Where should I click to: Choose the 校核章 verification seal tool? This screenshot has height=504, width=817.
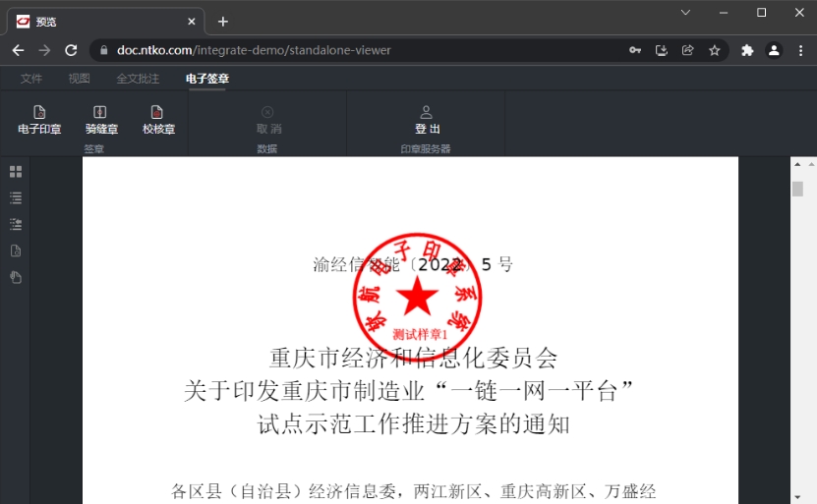point(158,120)
